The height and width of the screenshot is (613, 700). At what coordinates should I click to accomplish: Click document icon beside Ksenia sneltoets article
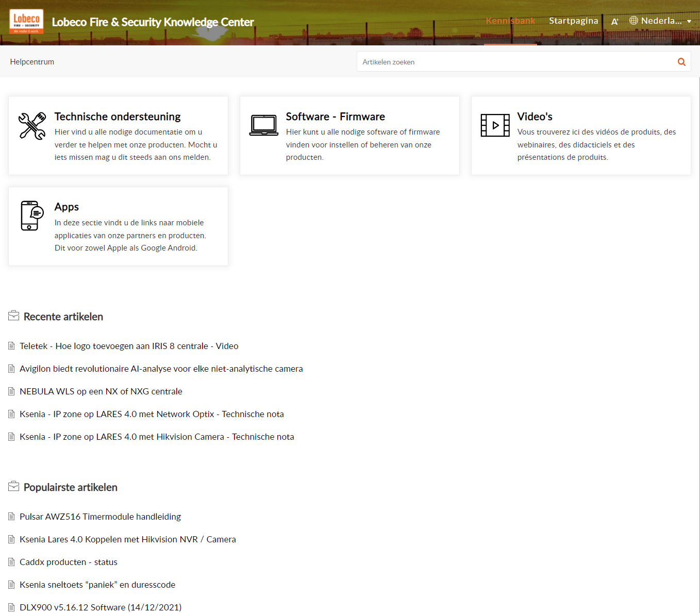coord(11,585)
